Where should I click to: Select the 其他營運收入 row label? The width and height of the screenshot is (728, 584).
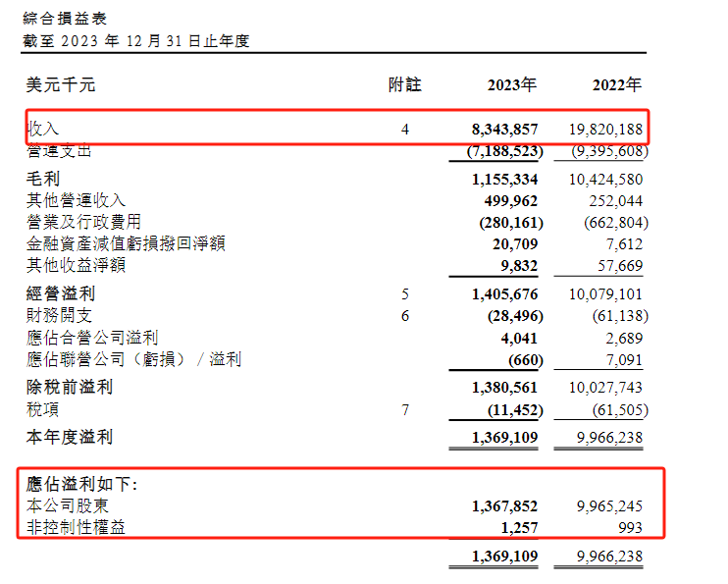(x=77, y=200)
